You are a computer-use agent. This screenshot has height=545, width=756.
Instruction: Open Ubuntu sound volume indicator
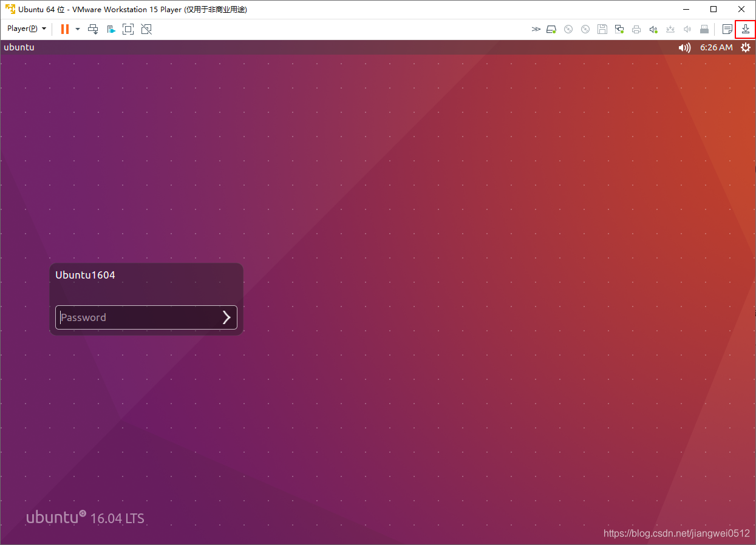[x=685, y=47]
